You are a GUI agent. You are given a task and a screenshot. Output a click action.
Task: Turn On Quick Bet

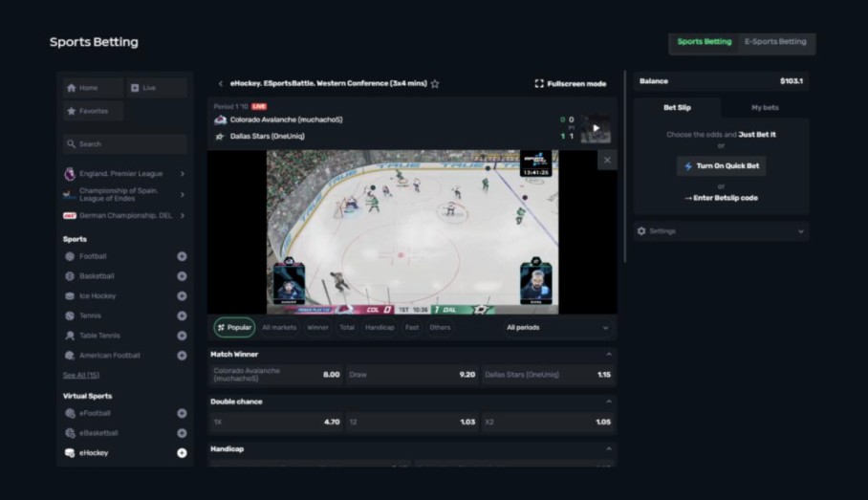coord(721,166)
